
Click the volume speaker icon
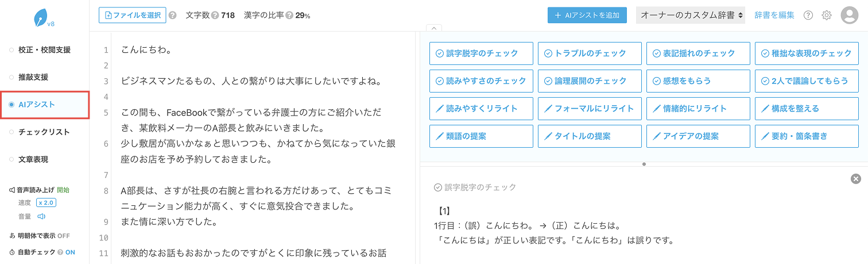click(41, 217)
